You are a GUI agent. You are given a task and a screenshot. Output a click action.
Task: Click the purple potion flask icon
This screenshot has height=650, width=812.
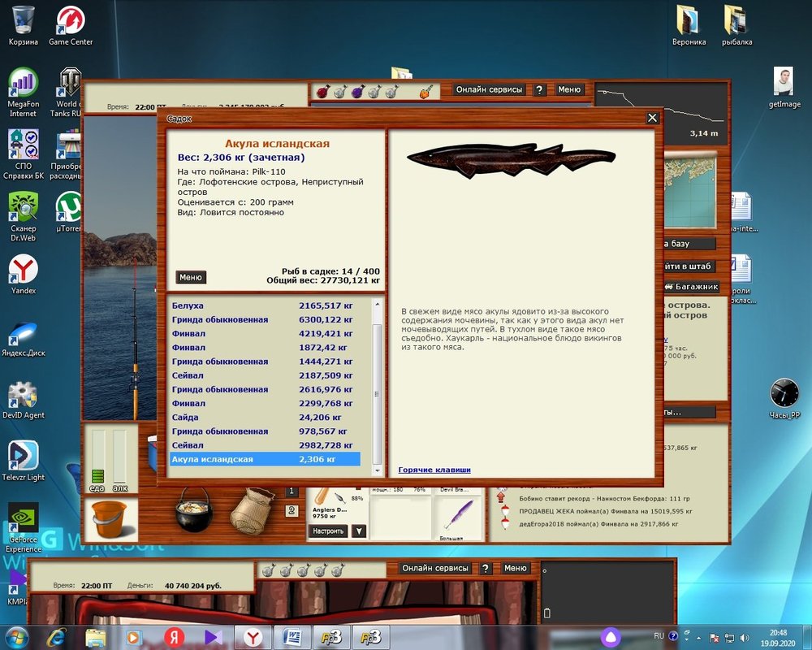coord(356,92)
